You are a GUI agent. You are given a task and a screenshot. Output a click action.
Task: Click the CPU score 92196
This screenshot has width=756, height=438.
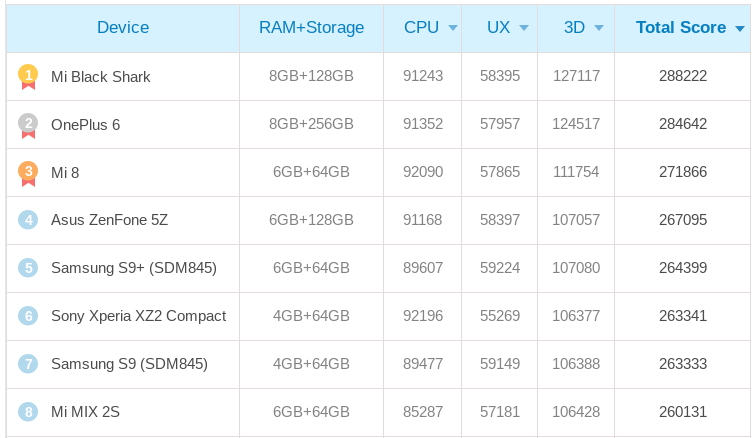click(423, 316)
